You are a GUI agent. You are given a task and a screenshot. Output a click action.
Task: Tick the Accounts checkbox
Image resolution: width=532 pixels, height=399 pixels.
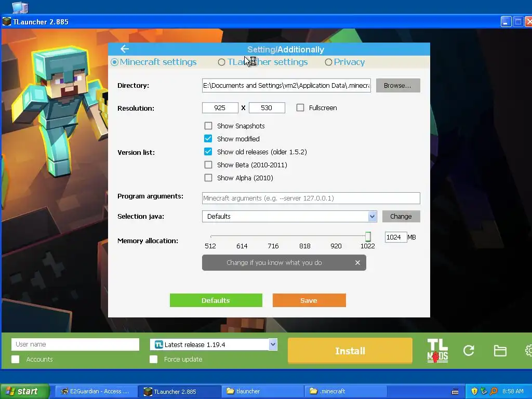point(15,360)
